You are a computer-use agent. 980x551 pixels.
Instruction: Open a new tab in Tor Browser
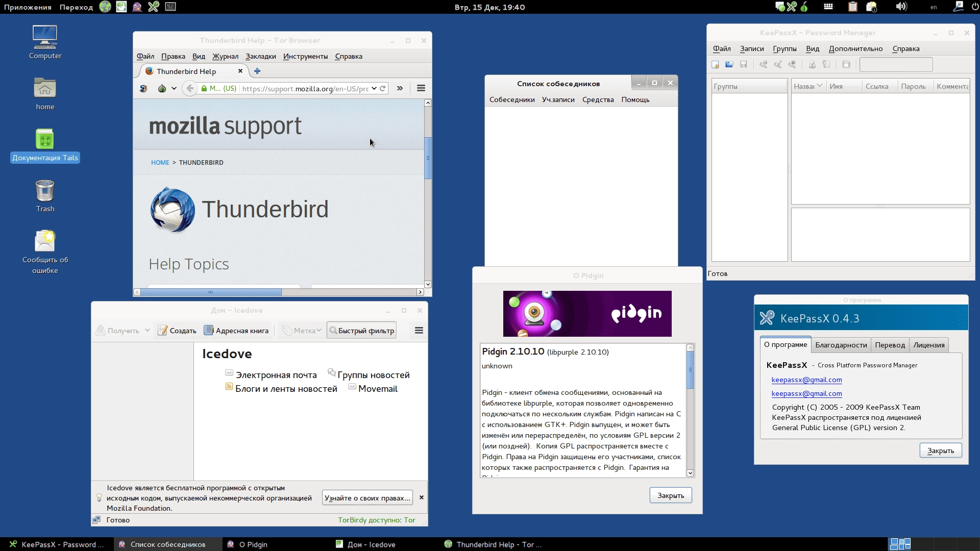click(257, 71)
